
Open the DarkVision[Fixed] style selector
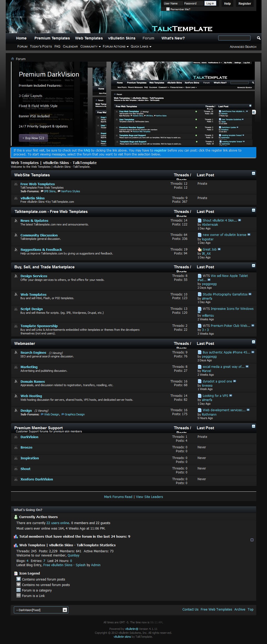coord(41,610)
